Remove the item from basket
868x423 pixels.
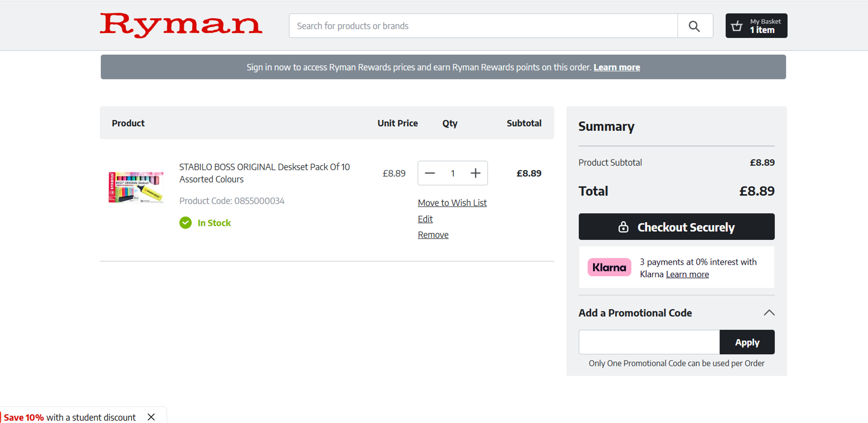pos(433,235)
